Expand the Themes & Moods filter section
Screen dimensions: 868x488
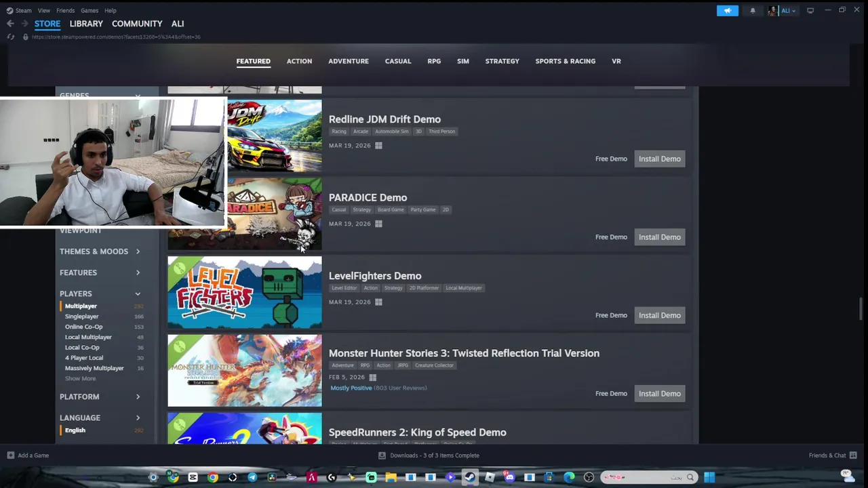pyautogui.click(x=100, y=251)
